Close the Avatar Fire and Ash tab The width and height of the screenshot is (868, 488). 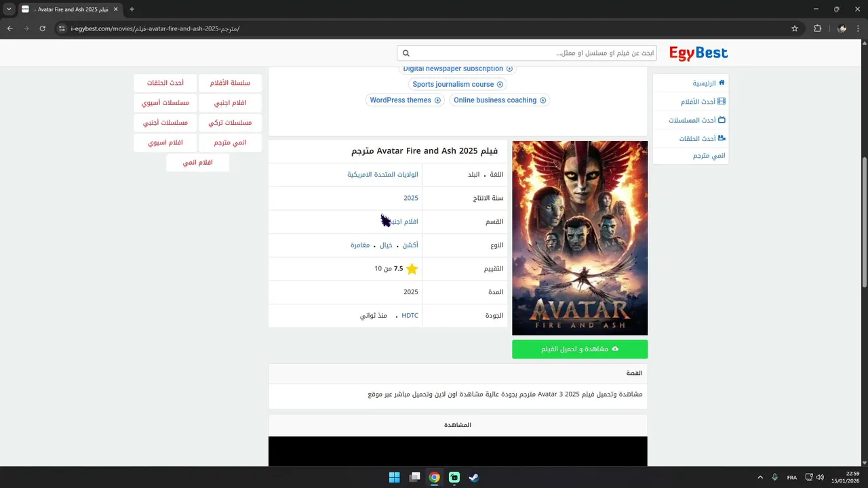115,9
